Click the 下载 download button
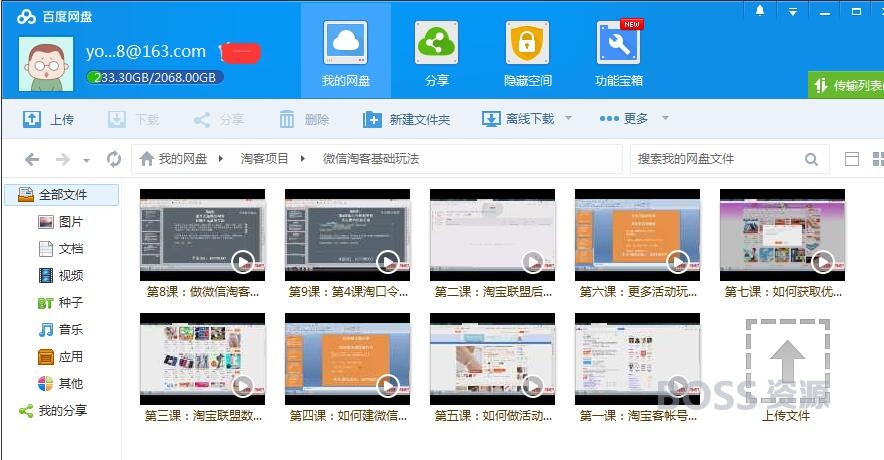 [x=134, y=119]
